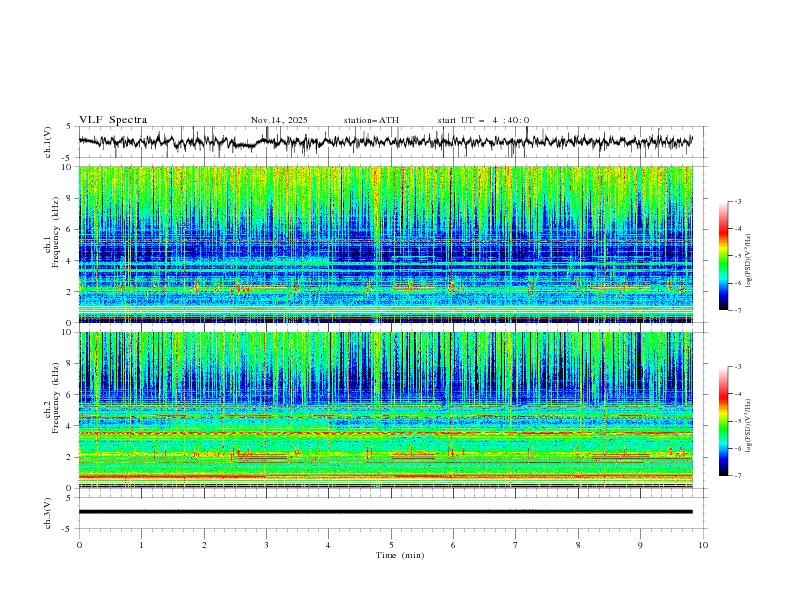The width and height of the screenshot is (792, 612).
Task: Click the "-3" label on ch.1 colorbar
Action: (x=738, y=201)
